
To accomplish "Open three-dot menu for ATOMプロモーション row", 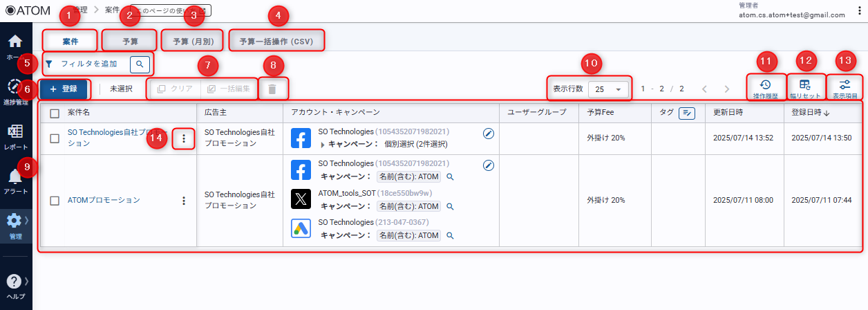I will click(184, 201).
